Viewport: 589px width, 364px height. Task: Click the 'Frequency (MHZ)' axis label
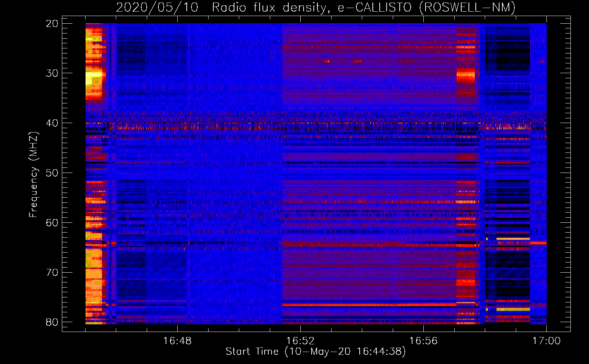click(33, 174)
